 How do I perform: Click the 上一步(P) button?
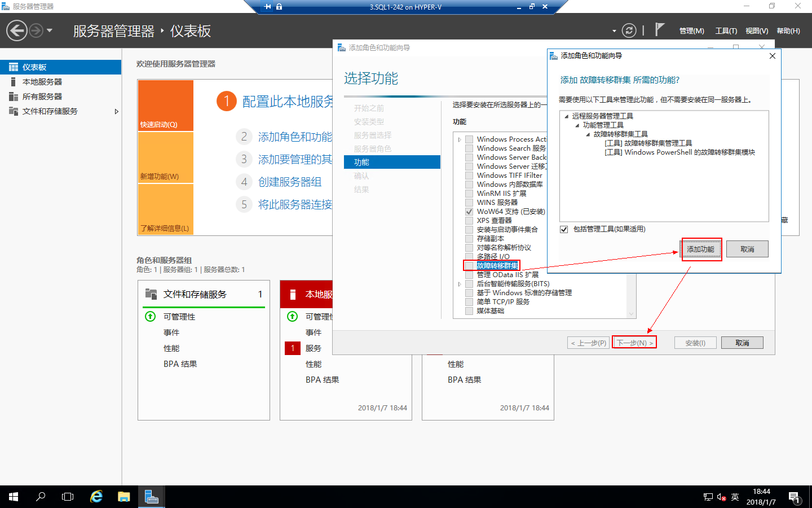click(589, 343)
